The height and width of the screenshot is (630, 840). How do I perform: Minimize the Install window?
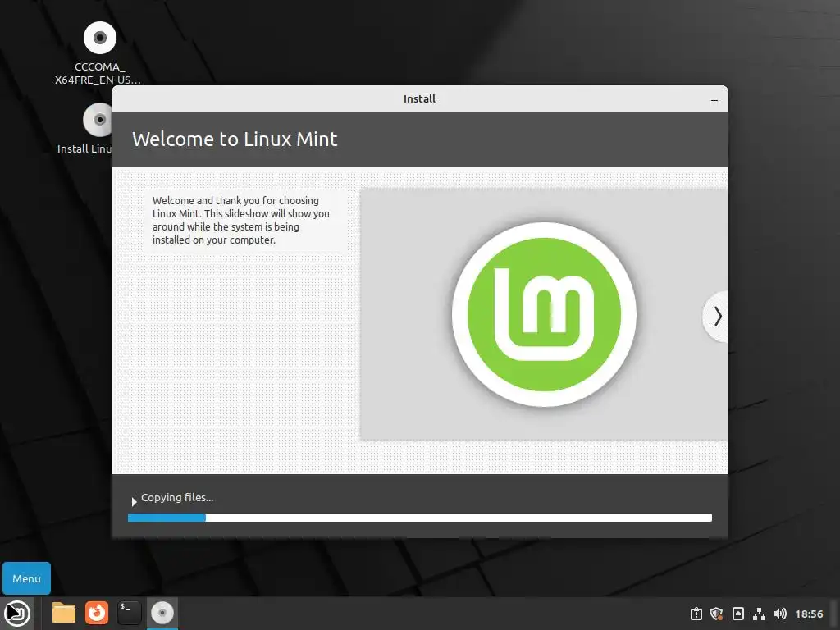(x=714, y=99)
